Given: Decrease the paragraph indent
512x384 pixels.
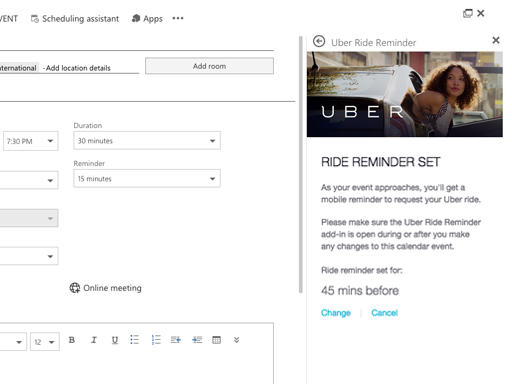Looking at the screenshot, I should (x=176, y=340).
